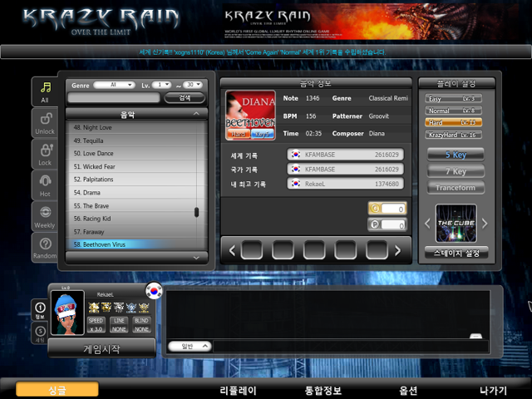
Task: Open the 옵션 tab
Action: tap(408, 391)
